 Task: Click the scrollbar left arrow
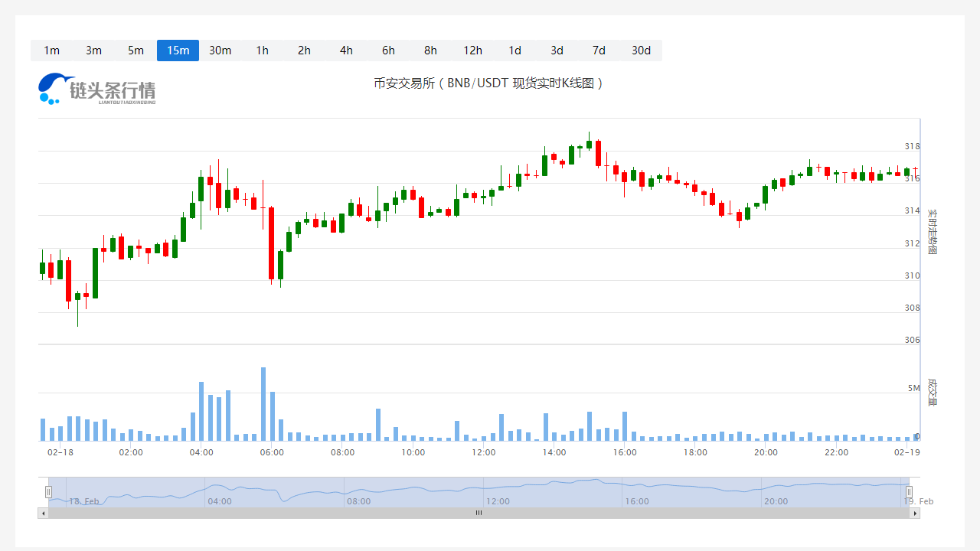click(43, 514)
